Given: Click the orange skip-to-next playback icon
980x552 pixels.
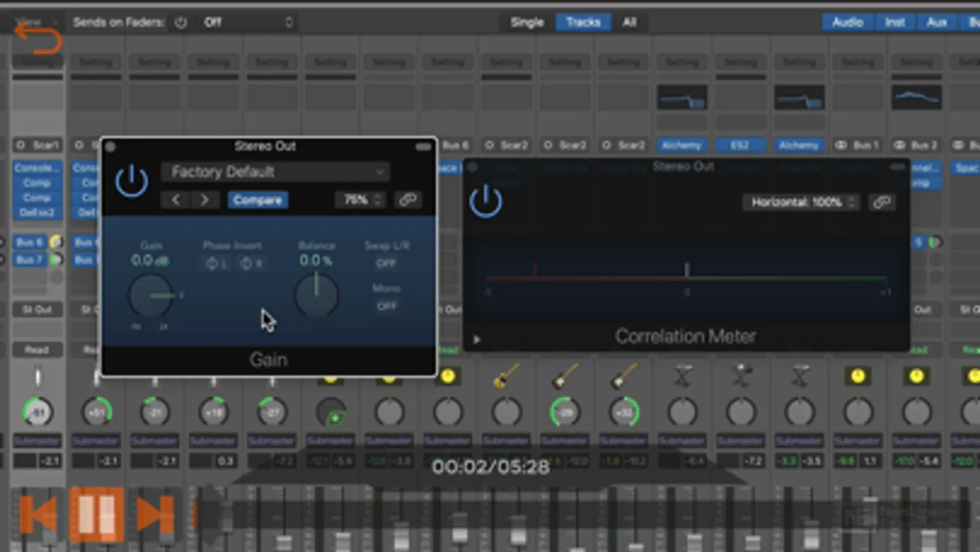Looking at the screenshot, I should tap(154, 514).
